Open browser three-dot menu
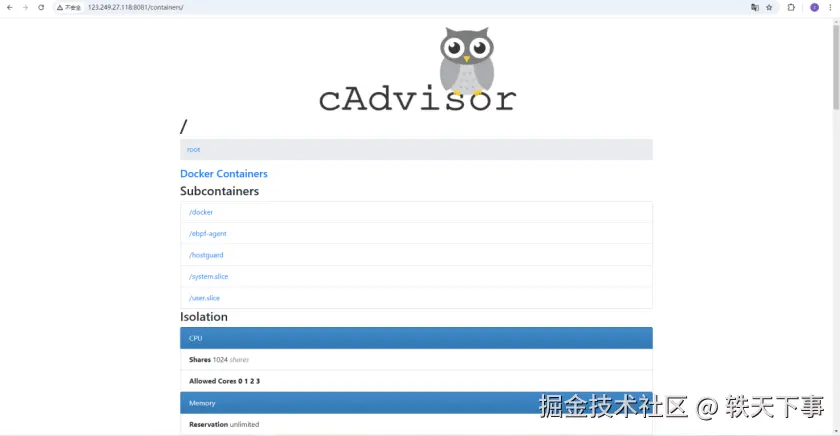This screenshot has width=840, height=436. click(830, 7)
